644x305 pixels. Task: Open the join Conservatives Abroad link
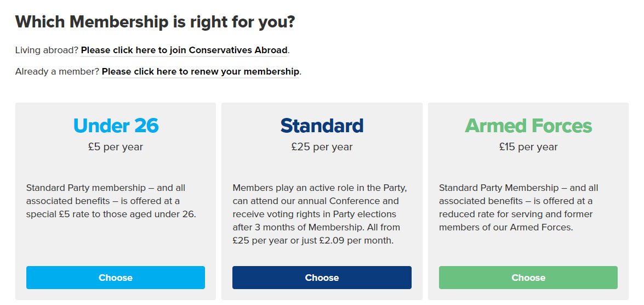tap(184, 50)
